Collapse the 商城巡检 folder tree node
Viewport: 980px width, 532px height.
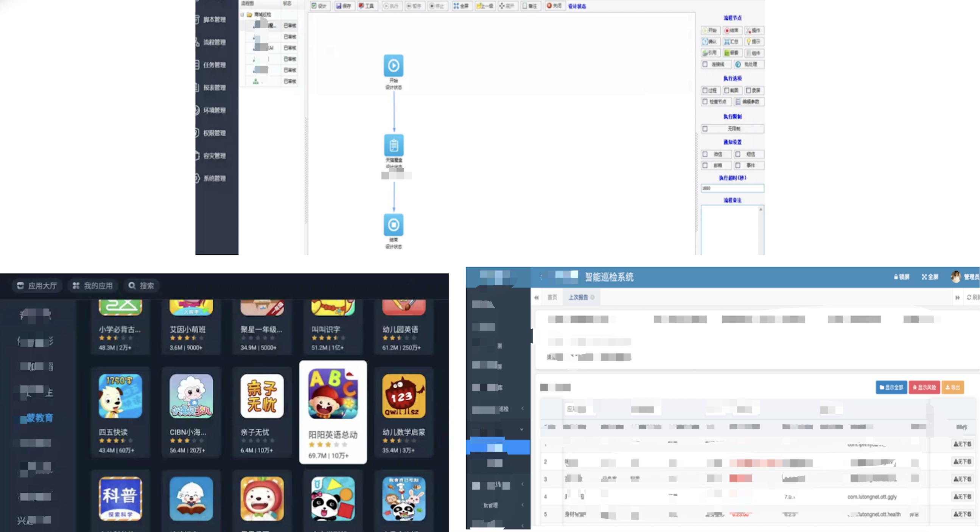tap(242, 14)
